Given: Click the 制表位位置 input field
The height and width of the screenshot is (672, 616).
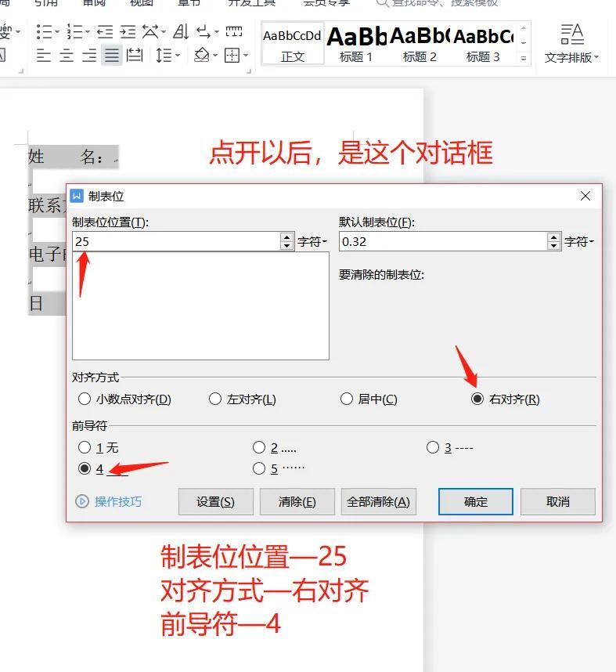Looking at the screenshot, I should click(176, 242).
